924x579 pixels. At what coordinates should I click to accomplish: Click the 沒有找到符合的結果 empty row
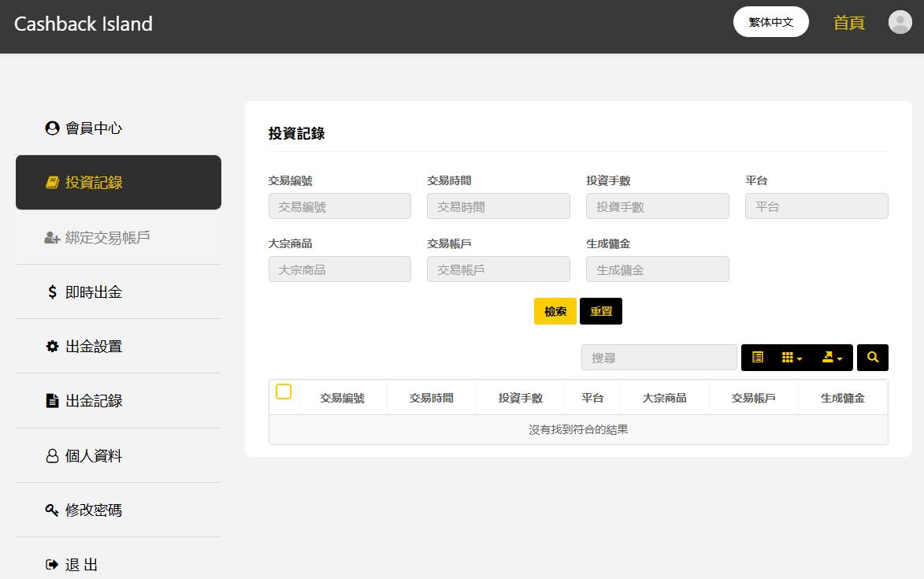(578, 430)
